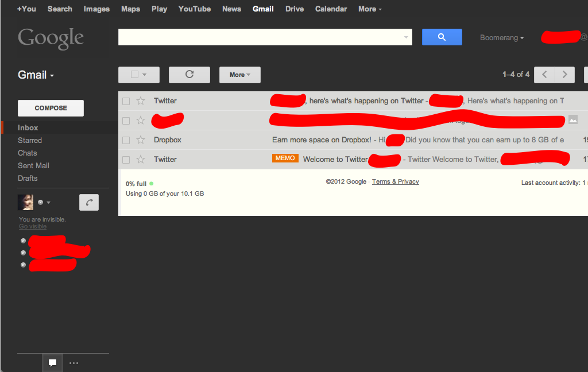Screen dimensions: 588x372
Task: Click the image attachment icon in second email
Action: (x=573, y=119)
